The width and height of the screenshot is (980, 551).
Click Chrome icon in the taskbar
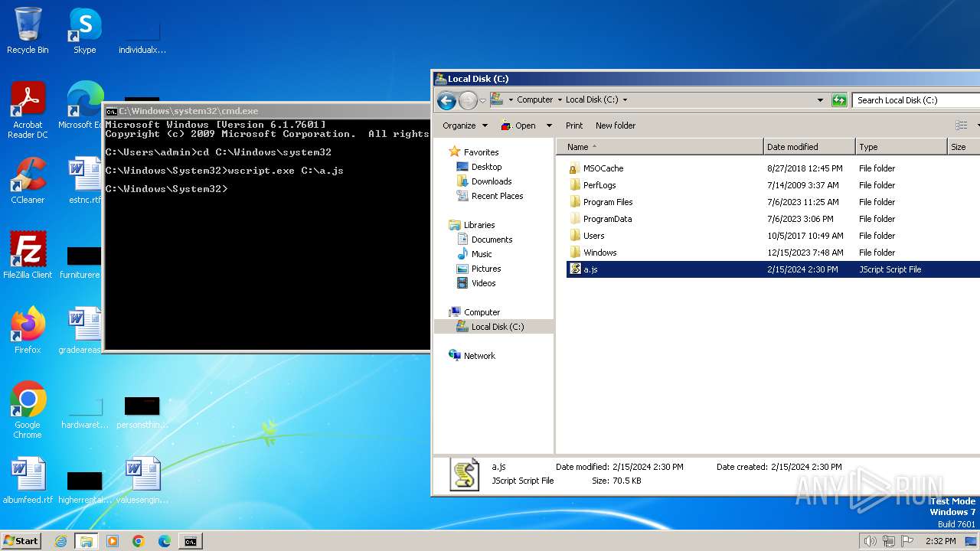point(139,541)
